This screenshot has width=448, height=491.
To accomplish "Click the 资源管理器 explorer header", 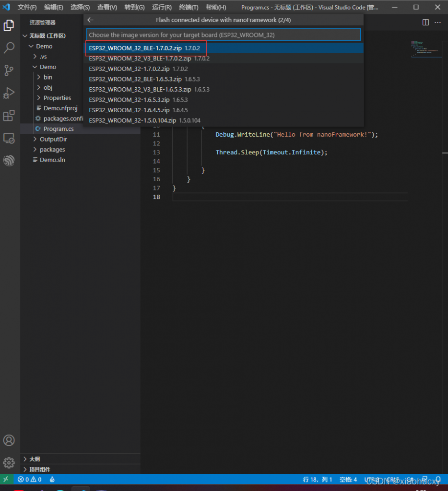I will pos(42,23).
